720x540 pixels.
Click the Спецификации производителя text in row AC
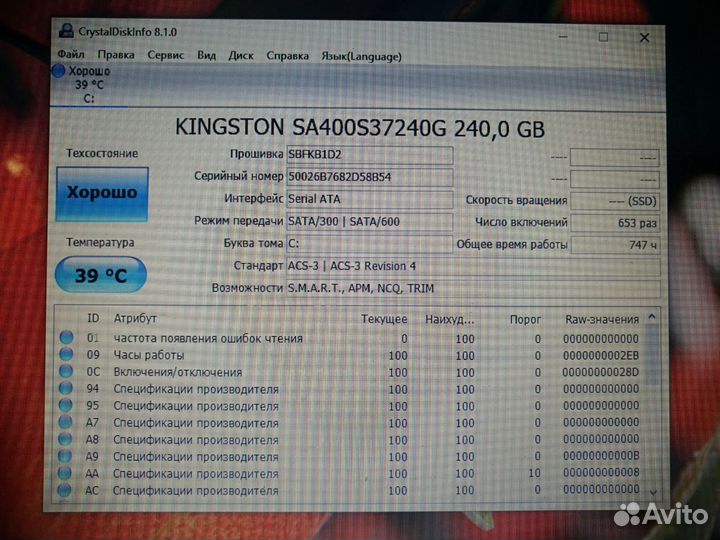pos(196,491)
